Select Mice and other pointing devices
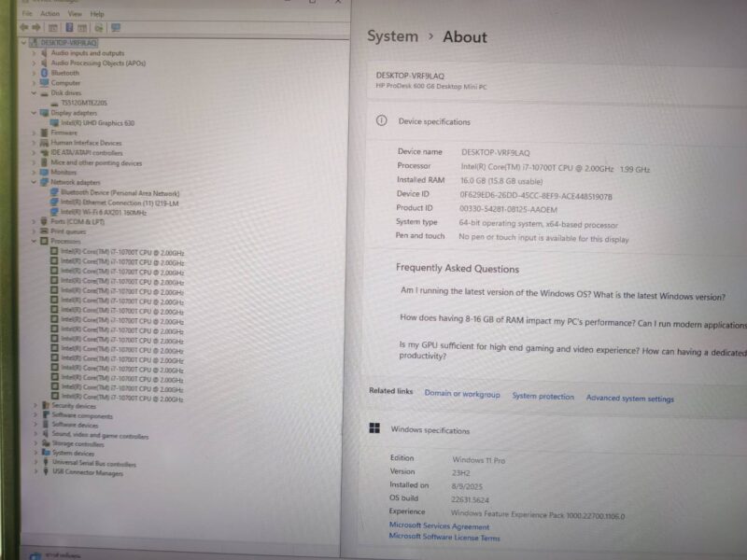Image resolution: width=747 pixels, height=560 pixels. pyautogui.click(x=96, y=162)
